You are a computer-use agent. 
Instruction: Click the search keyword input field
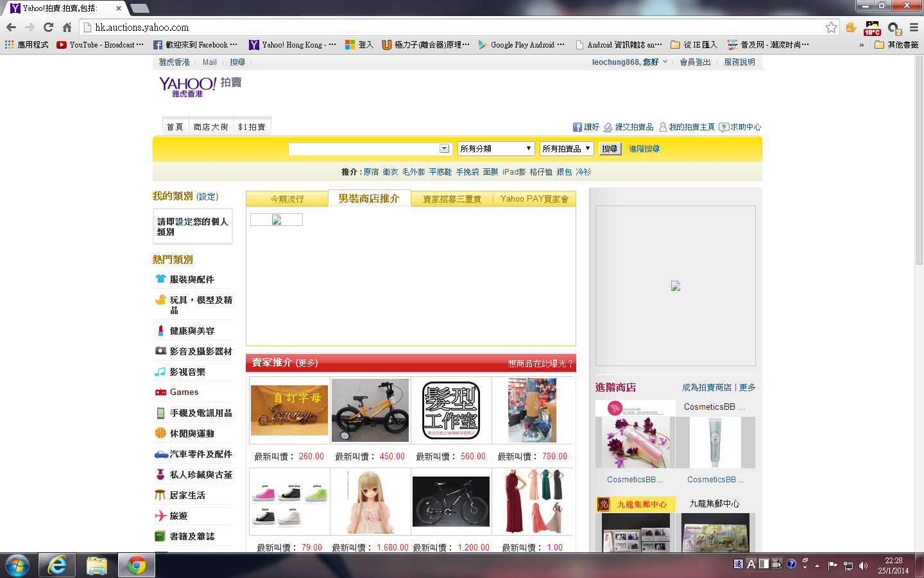(x=363, y=148)
